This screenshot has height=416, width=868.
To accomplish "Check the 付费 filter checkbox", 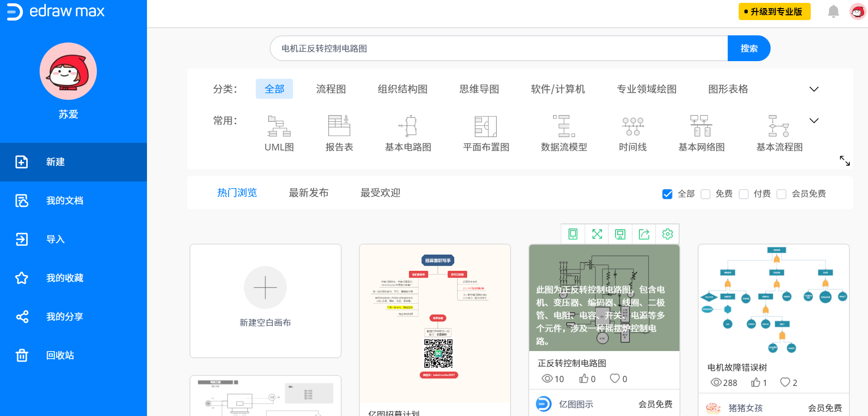I will [x=743, y=194].
